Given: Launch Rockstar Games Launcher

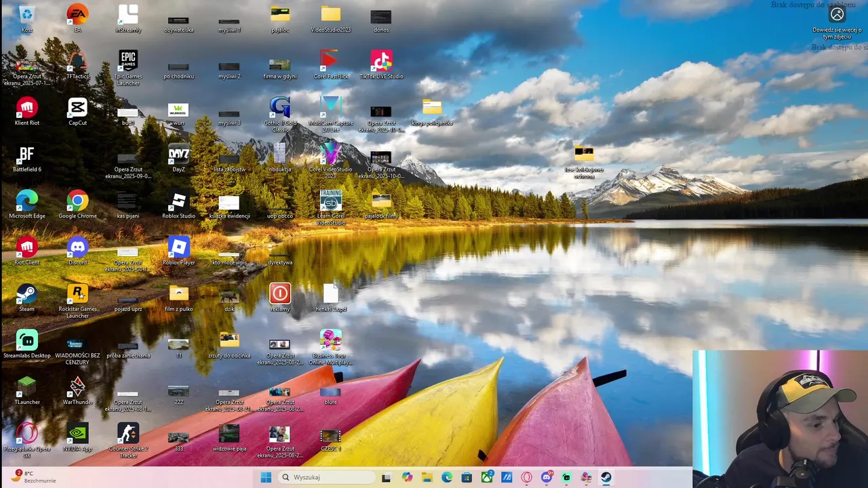Looking at the screenshot, I should coord(77,301).
